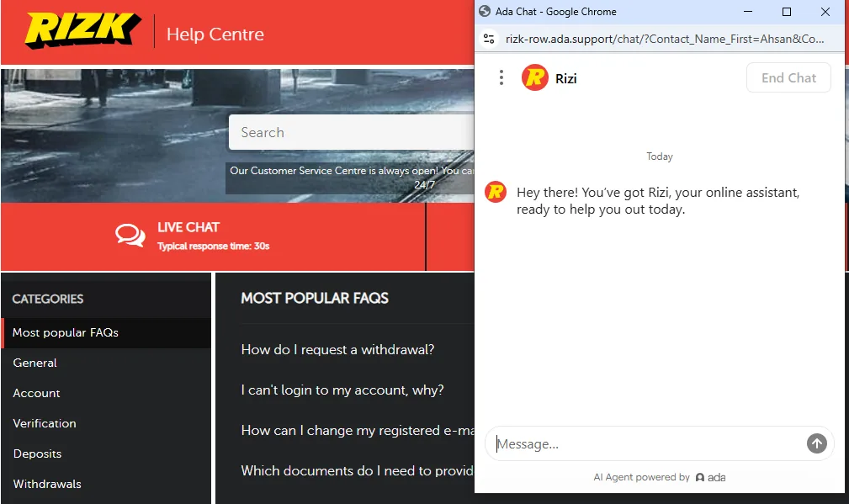
Task: Click the send message arrow button
Action: [816, 443]
